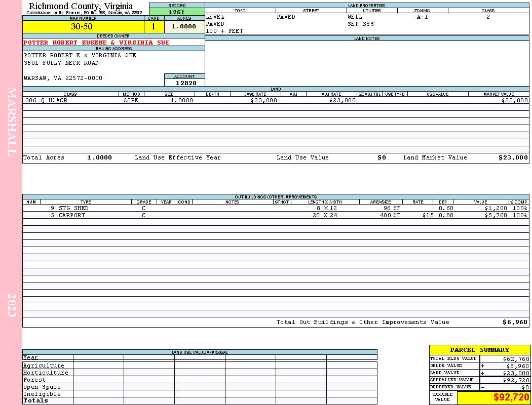The height and width of the screenshot is (405, 532).
Task: Click the deferred value $0
Action: [525, 387]
